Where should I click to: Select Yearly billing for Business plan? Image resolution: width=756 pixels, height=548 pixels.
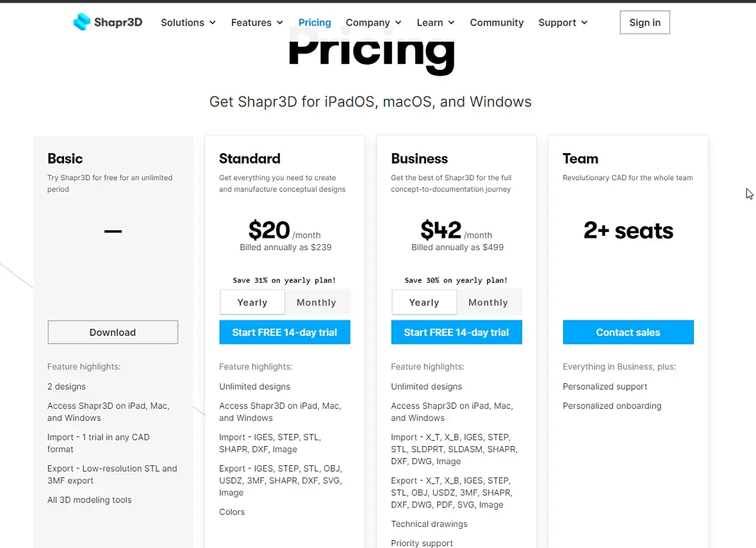tap(424, 303)
